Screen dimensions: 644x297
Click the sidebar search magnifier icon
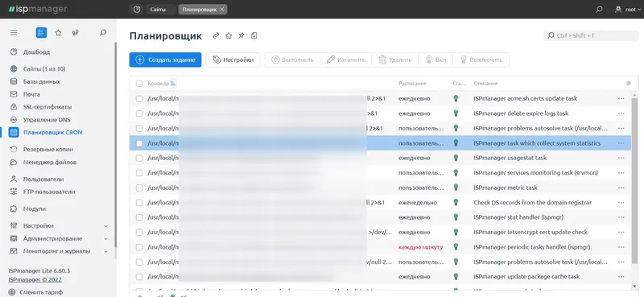tap(103, 32)
